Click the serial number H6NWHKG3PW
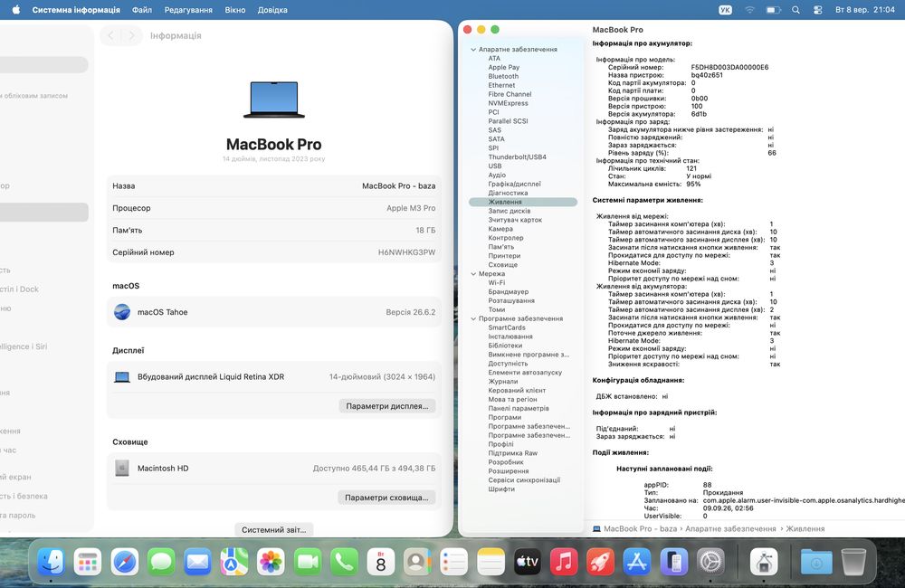Image resolution: width=905 pixels, height=588 pixels. (x=407, y=252)
